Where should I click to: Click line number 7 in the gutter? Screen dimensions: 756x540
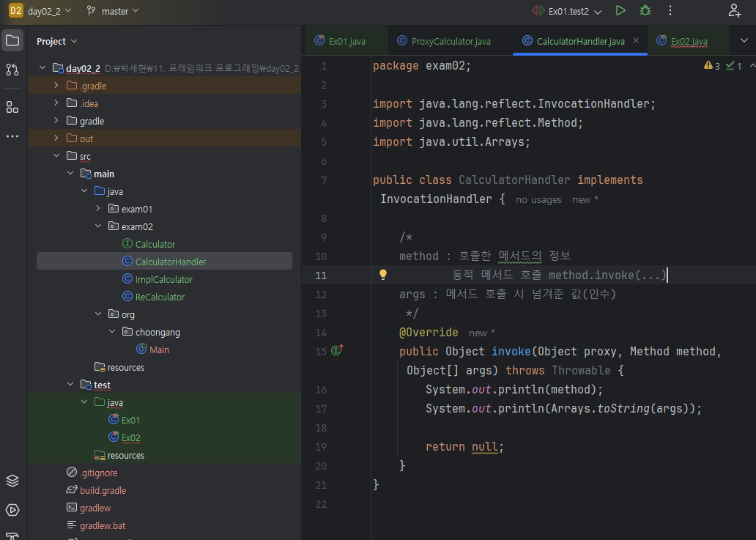(324, 180)
